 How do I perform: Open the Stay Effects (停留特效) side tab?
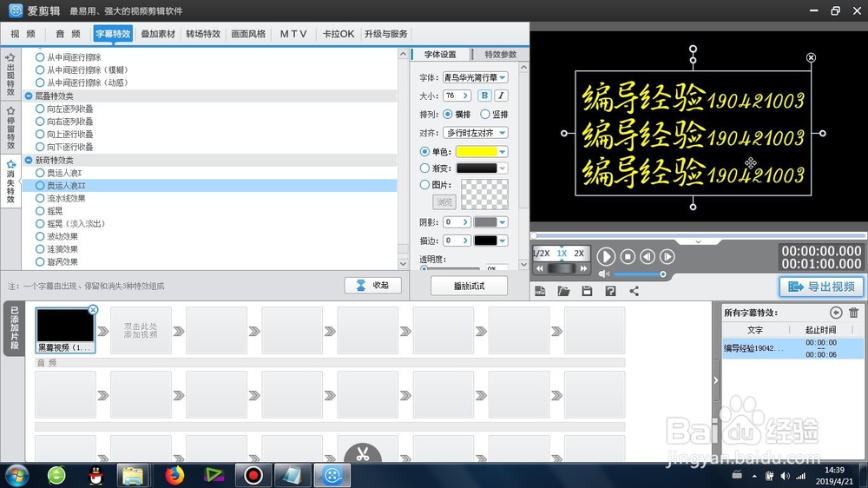click(10, 128)
